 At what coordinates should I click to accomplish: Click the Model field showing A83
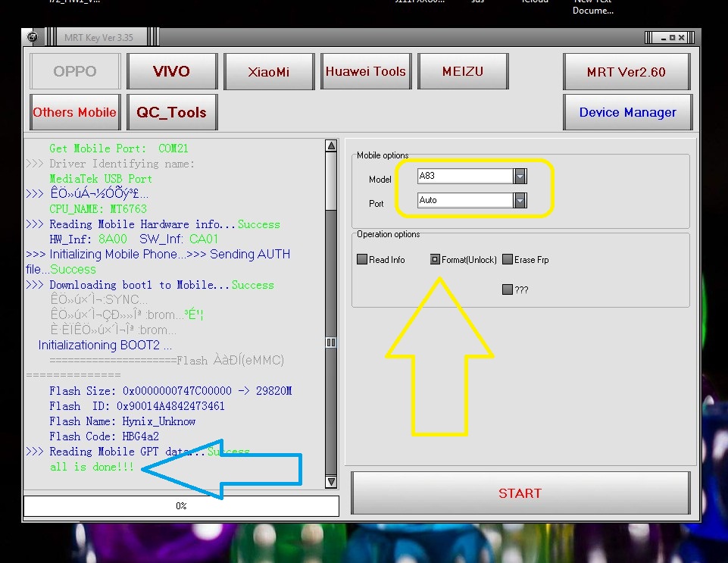click(465, 176)
